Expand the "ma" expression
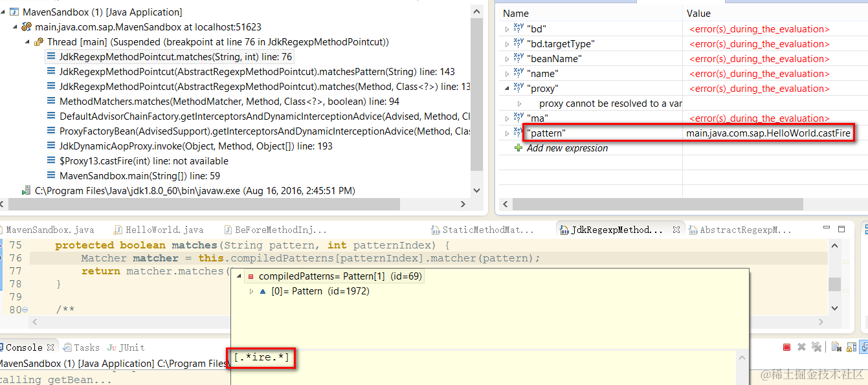This screenshot has height=385, width=868. pos(507,118)
